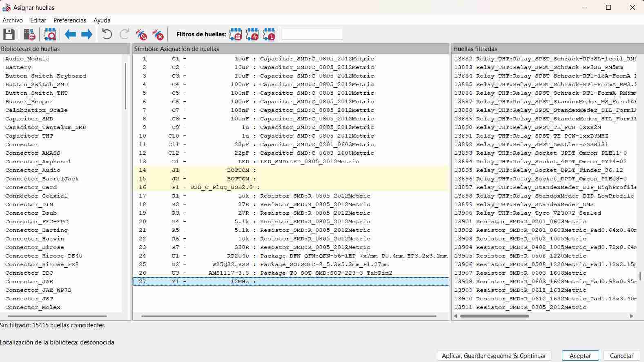Screen dimensions: 644x362
Task: Select the P1 USB_C_Plug_USB2.0 row
Action: click(x=291, y=187)
